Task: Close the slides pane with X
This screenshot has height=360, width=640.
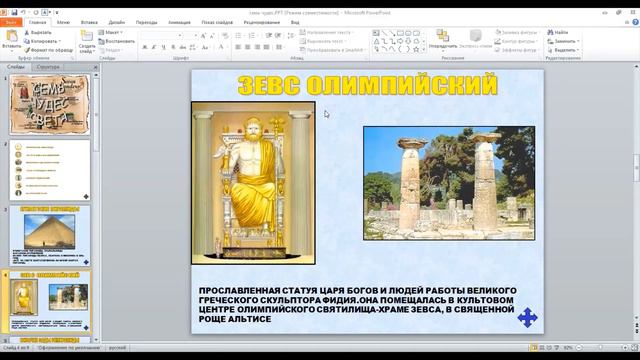Action: (96, 67)
